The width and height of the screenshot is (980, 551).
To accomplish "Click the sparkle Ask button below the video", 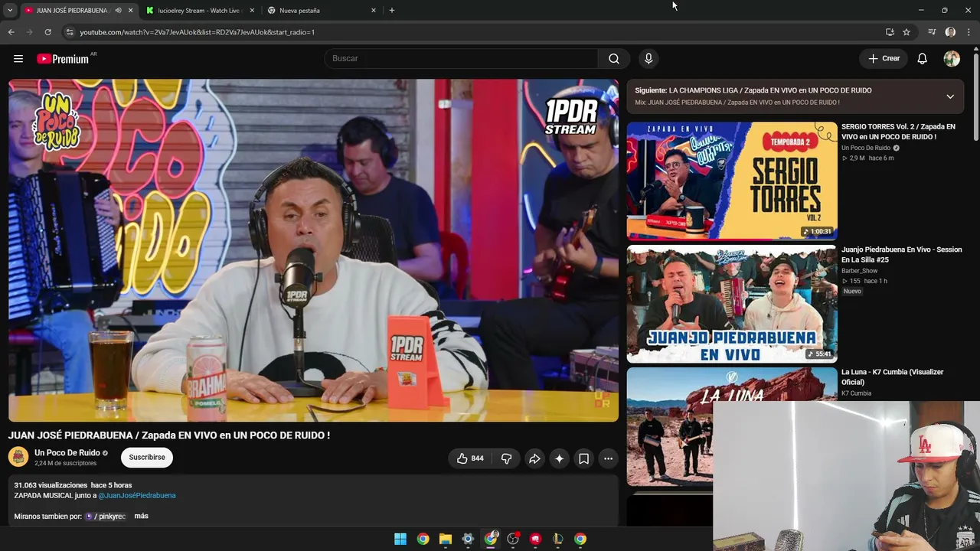I will click(x=560, y=458).
